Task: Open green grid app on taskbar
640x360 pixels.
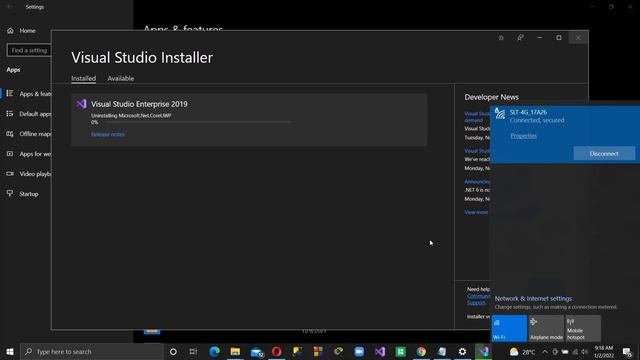Action: pos(400,351)
